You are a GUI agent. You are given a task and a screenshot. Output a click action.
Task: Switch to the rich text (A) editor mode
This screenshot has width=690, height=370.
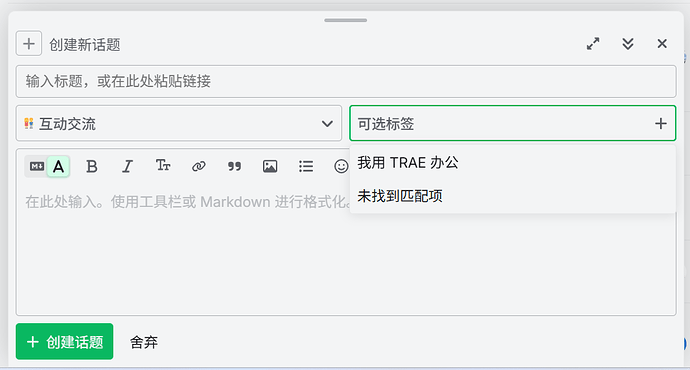(x=59, y=166)
